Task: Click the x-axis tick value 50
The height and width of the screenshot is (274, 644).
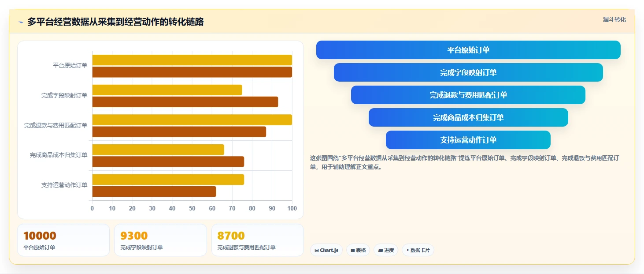Action: point(192,208)
